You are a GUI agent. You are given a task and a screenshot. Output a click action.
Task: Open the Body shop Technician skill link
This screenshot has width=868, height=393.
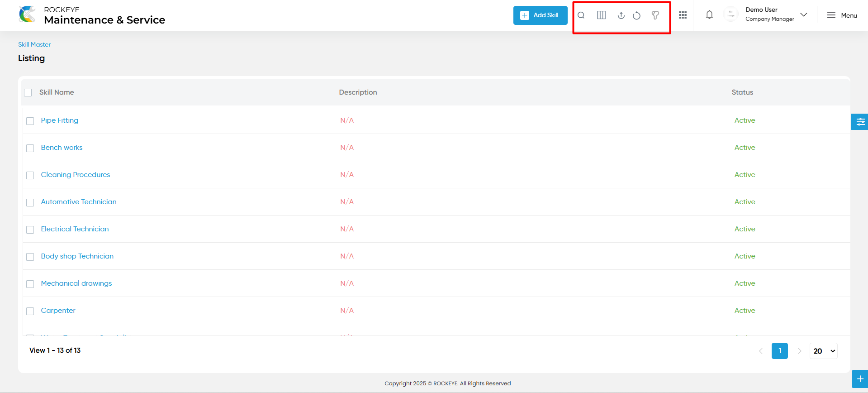point(77,256)
